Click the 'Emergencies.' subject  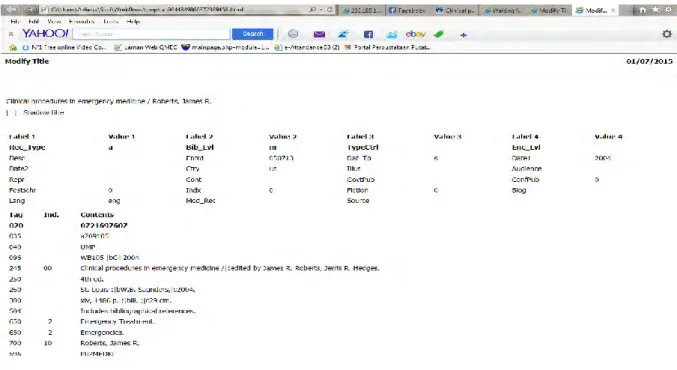click(x=102, y=332)
